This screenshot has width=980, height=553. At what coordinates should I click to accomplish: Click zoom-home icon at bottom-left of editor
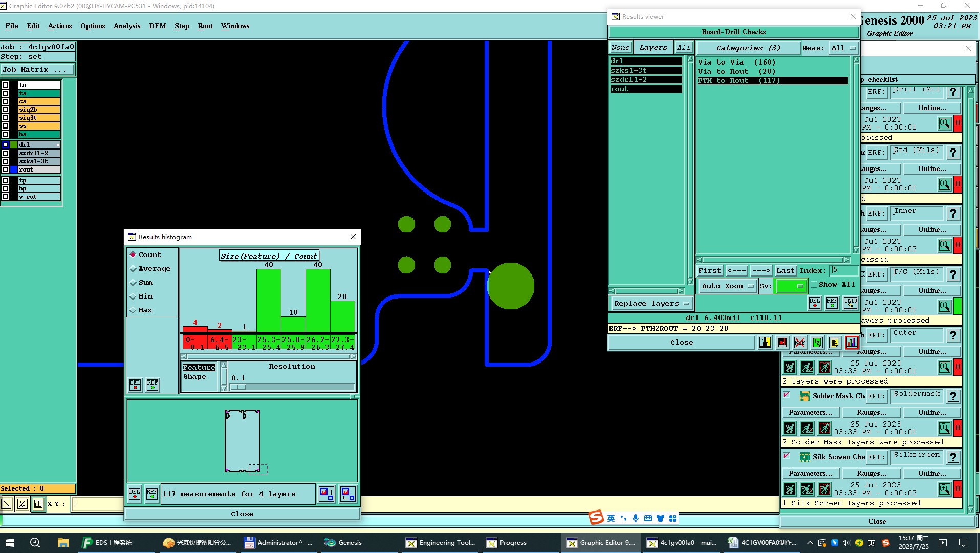[x=7, y=504]
